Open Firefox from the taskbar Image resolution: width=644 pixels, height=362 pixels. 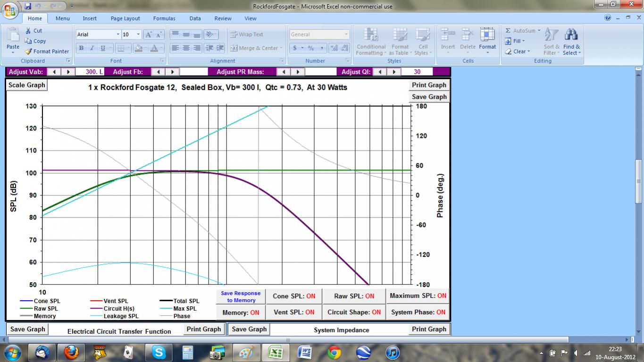(71, 353)
